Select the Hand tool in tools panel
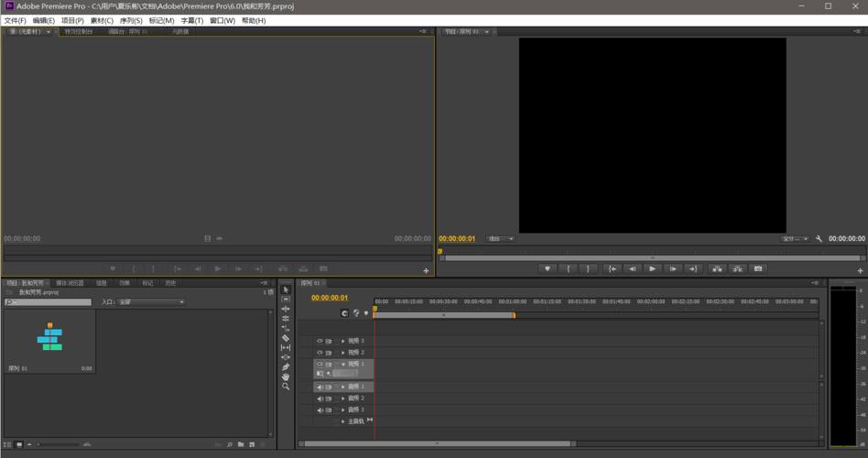868x458 pixels. (x=286, y=376)
